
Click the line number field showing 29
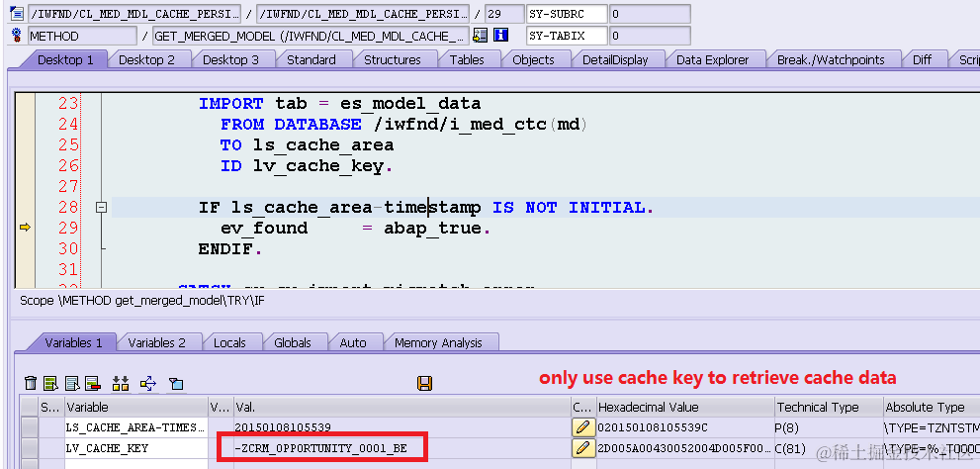tap(504, 13)
